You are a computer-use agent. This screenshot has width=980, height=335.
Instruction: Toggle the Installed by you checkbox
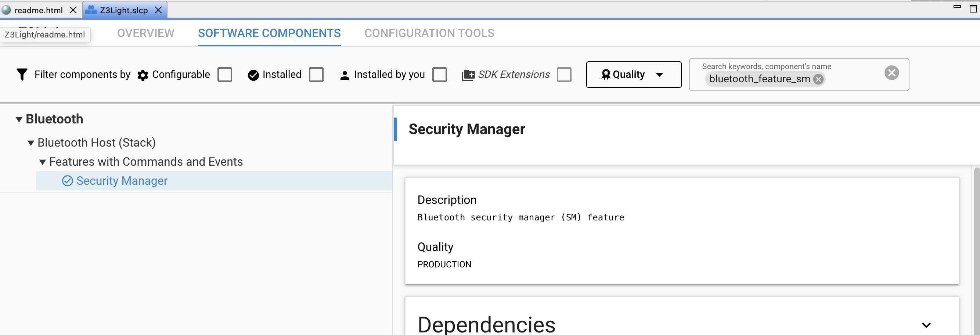(x=439, y=75)
